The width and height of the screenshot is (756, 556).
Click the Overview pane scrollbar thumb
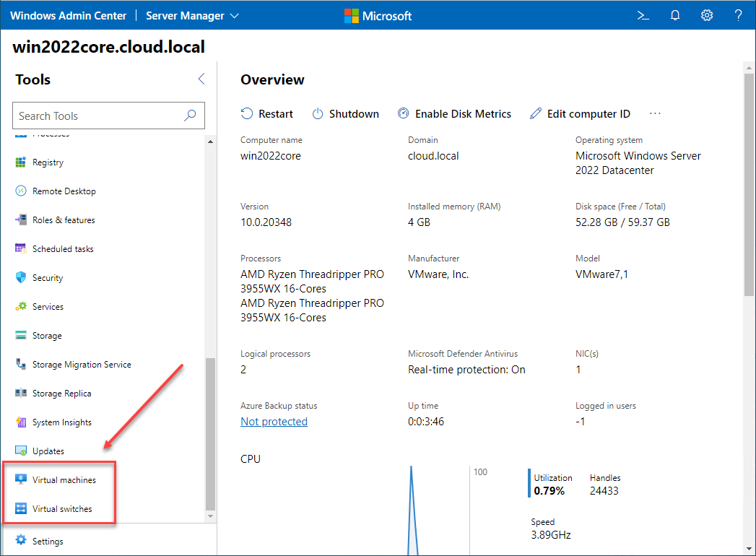click(x=749, y=184)
